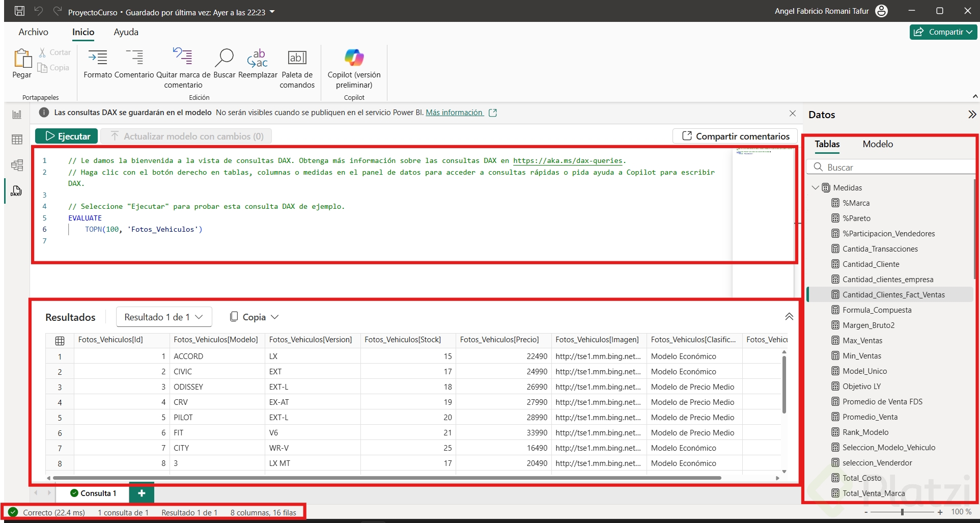Click the Reemplazar ribbon icon
Viewport: 980px width, 523px height.
(x=258, y=59)
